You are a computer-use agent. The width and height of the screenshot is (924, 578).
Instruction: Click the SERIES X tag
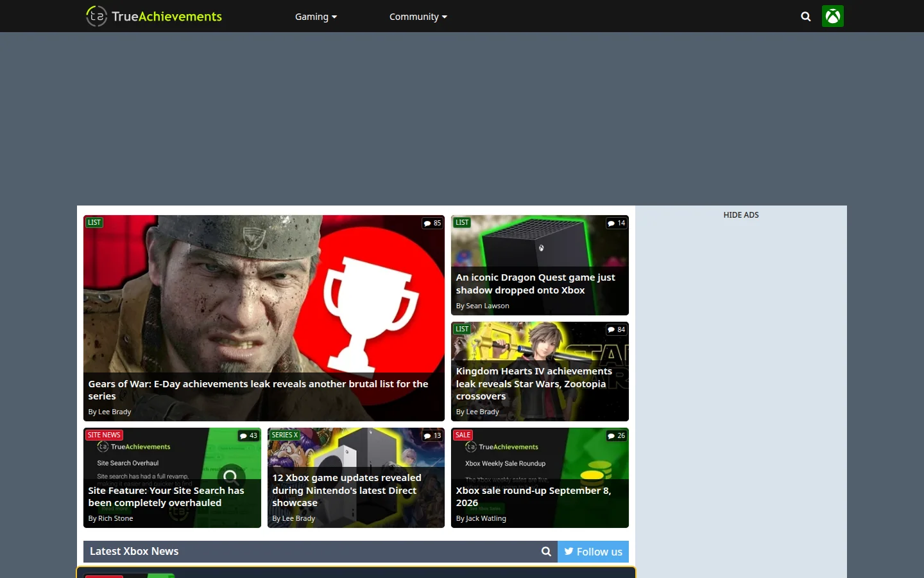coord(284,435)
